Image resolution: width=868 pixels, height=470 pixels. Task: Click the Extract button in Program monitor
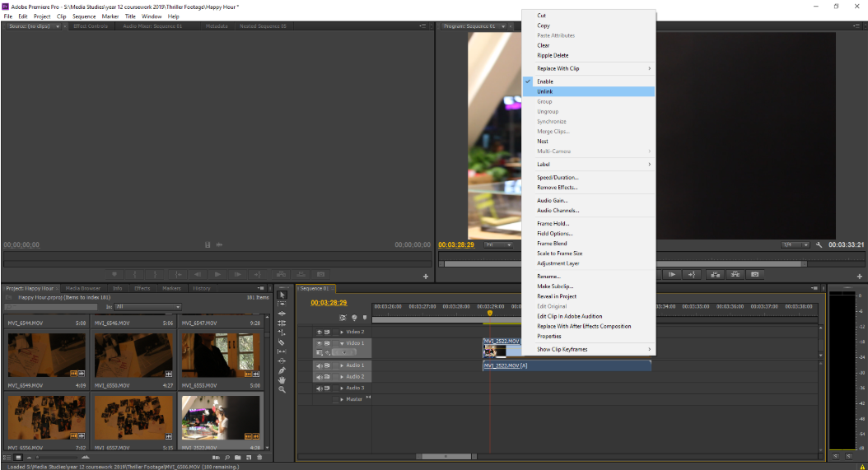click(735, 275)
